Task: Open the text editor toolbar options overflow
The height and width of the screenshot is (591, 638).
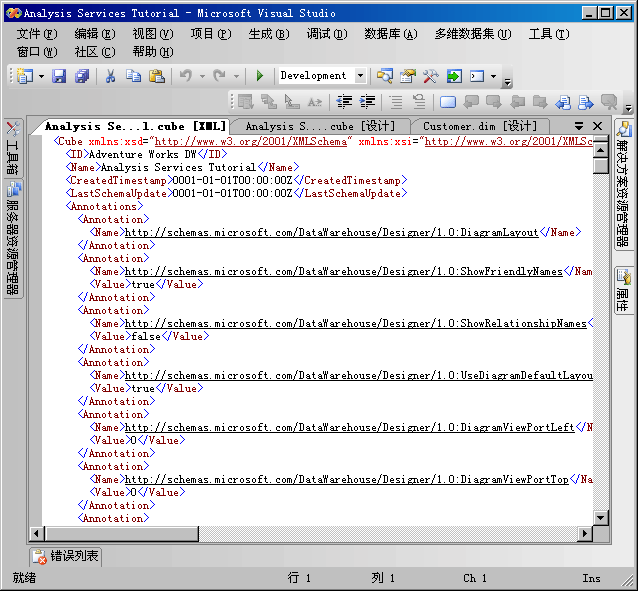Action: pyautogui.click(x=628, y=108)
